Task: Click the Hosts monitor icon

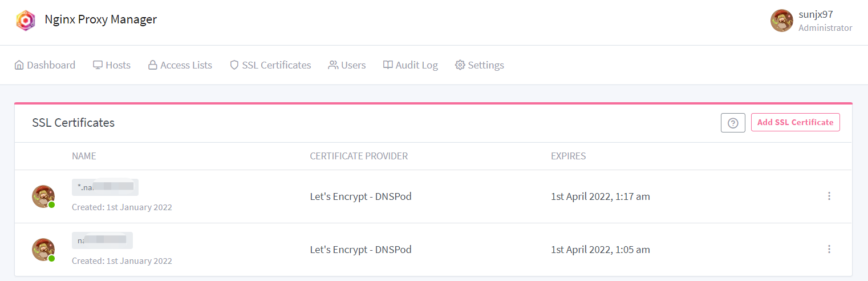Action: click(98, 65)
